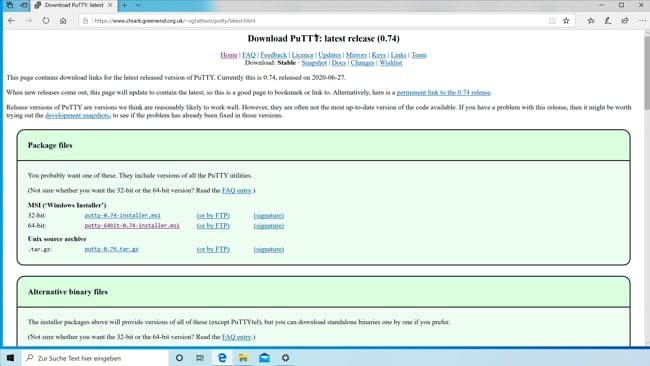This screenshot has width=650, height=366.
Task: Open the Keys link
Action: [x=378, y=55]
